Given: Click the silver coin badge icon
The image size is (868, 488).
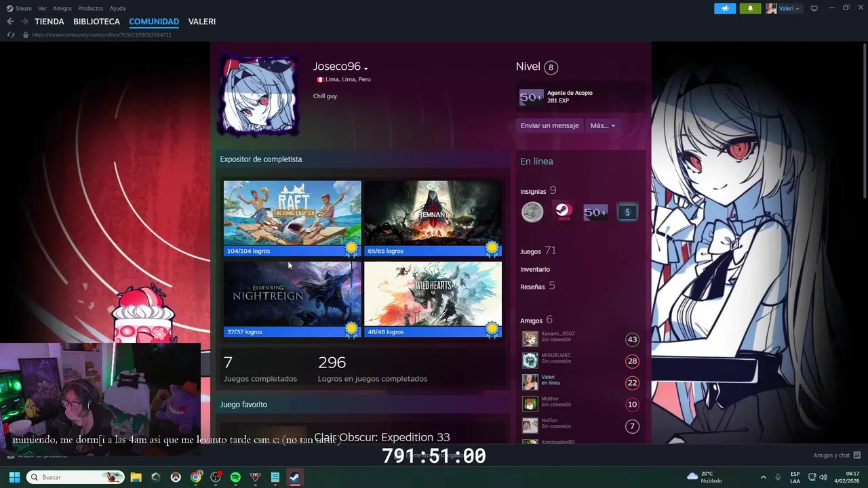Looking at the screenshot, I should click(x=532, y=212).
